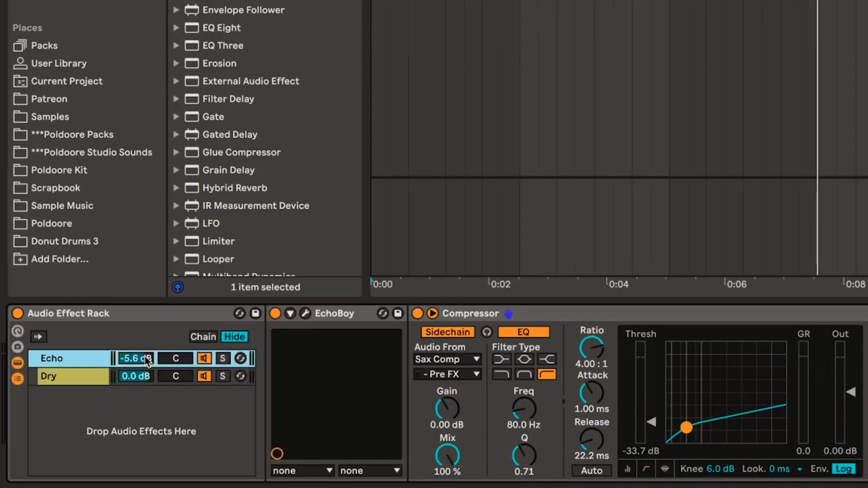Select the bell filter type icon
The image size is (868, 488).
point(524,359)
